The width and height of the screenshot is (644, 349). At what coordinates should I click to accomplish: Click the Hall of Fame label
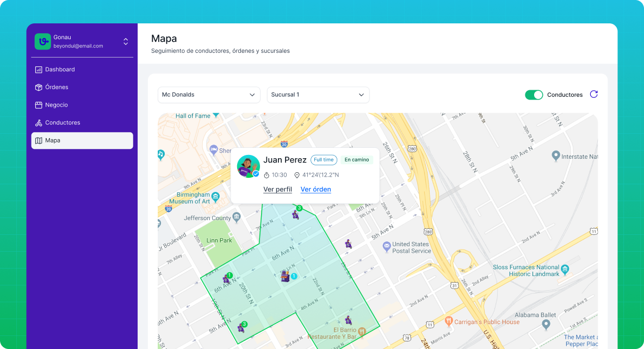(193, 116)
